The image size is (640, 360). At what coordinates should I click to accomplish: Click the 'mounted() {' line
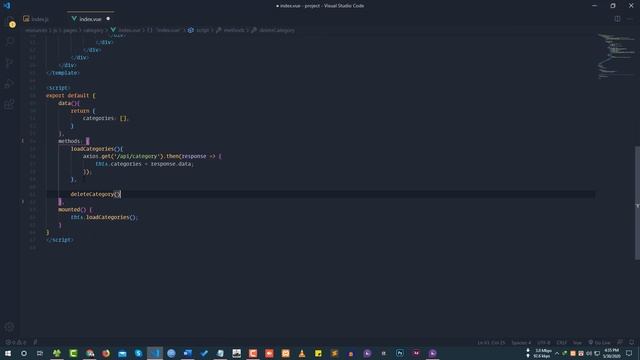pyautogui.click(x=75, y=209)
